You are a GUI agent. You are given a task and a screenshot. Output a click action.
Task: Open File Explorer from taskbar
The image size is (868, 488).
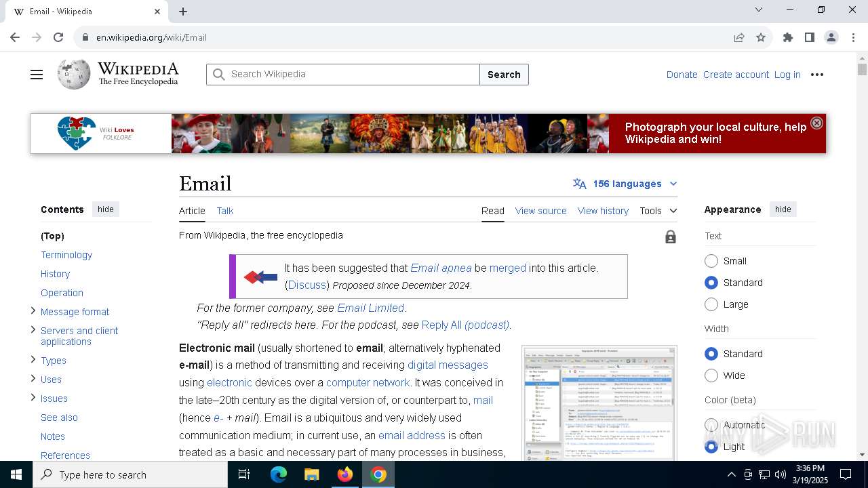(x=311, y=474)
